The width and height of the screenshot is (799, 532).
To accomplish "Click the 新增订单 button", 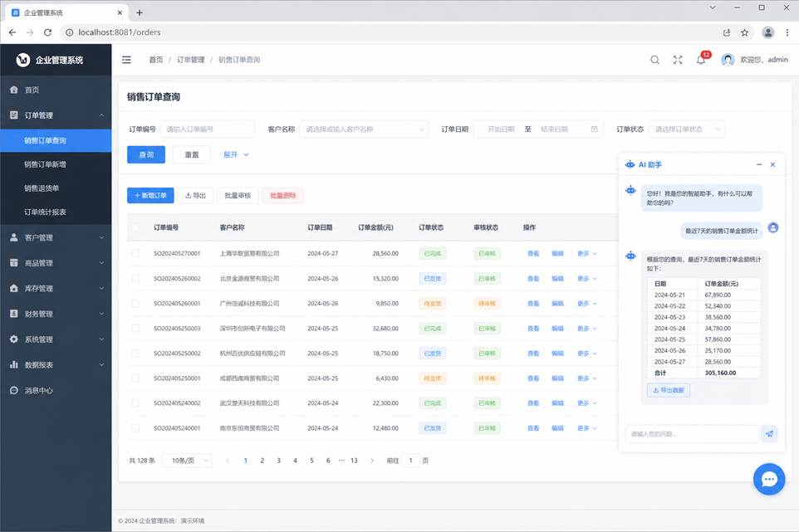I will pyautogui.click(x=150, y=196).
